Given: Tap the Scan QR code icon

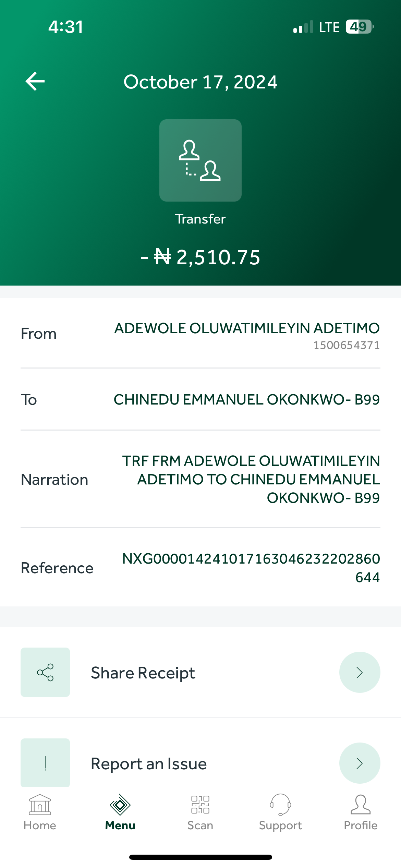Looking at the screenshot, I should (x=200, y=805).
